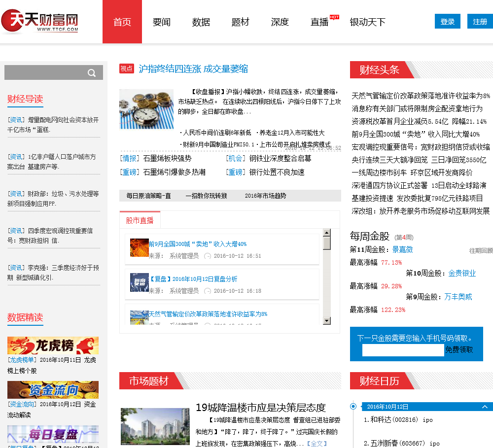
Task: Open 财政部：垃圾、污水处理 sidebar article
Action: 53,199
